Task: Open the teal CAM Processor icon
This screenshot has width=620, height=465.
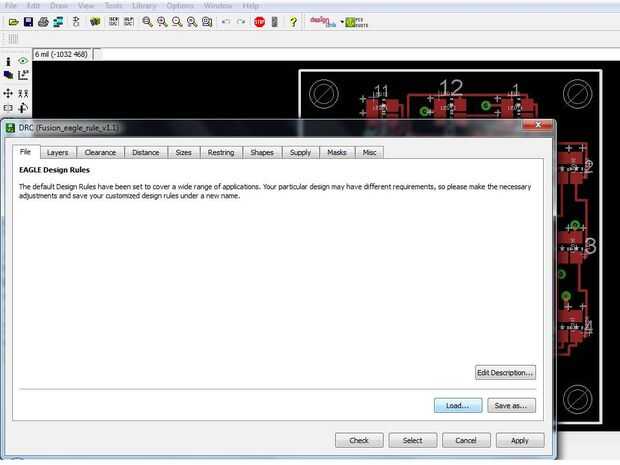Action: (x=58, y=22)
